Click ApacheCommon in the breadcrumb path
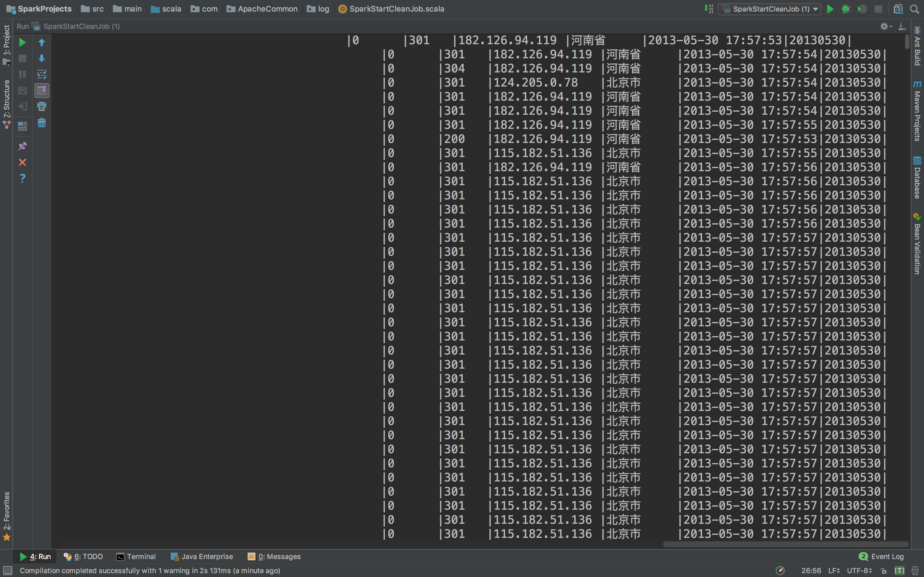This screenshot has height=577, width=924. (x=267, y=9)
